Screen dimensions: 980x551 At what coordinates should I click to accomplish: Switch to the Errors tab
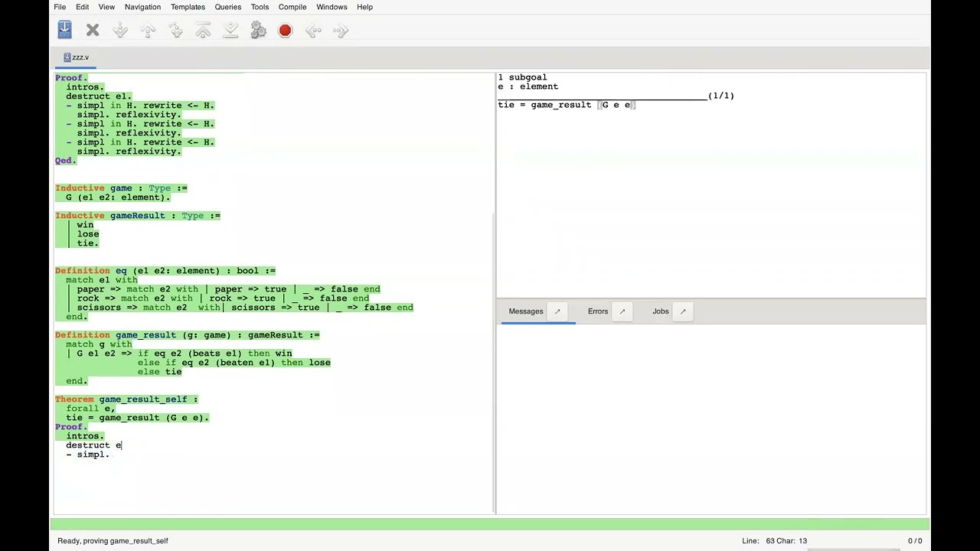point(598,311)
